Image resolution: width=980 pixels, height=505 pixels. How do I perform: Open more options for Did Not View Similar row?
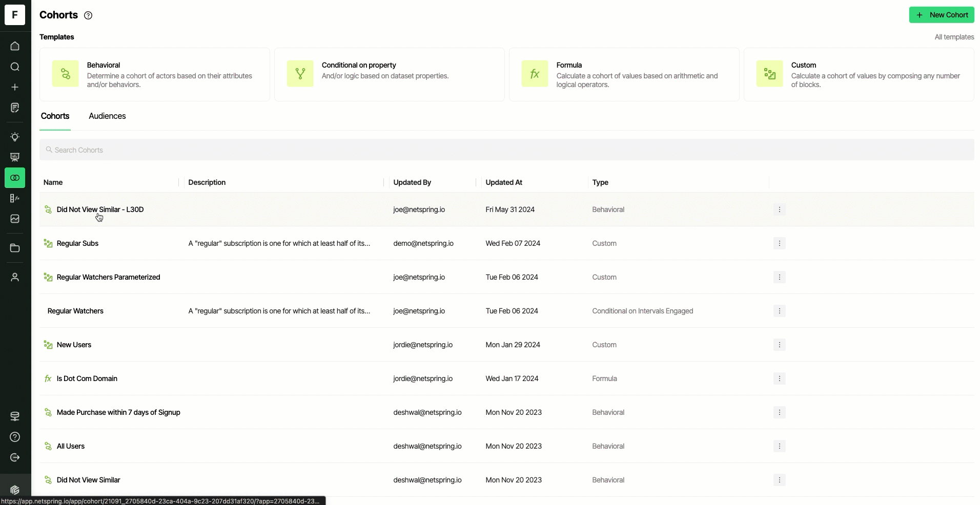click(779, 480)
